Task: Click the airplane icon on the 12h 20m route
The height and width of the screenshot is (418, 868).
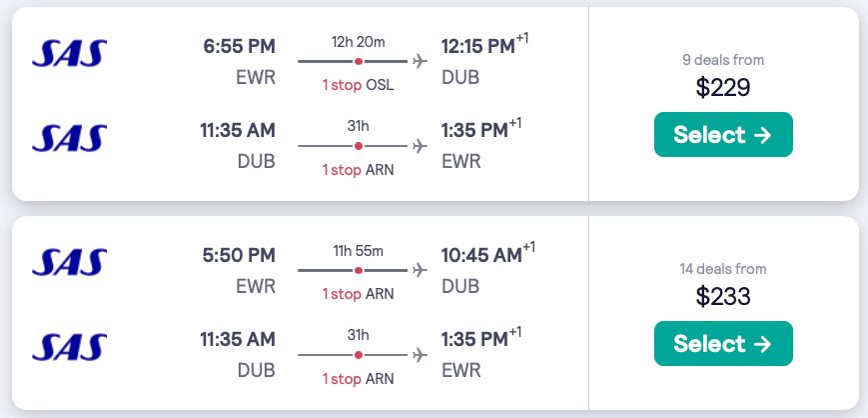Action: 420,62
